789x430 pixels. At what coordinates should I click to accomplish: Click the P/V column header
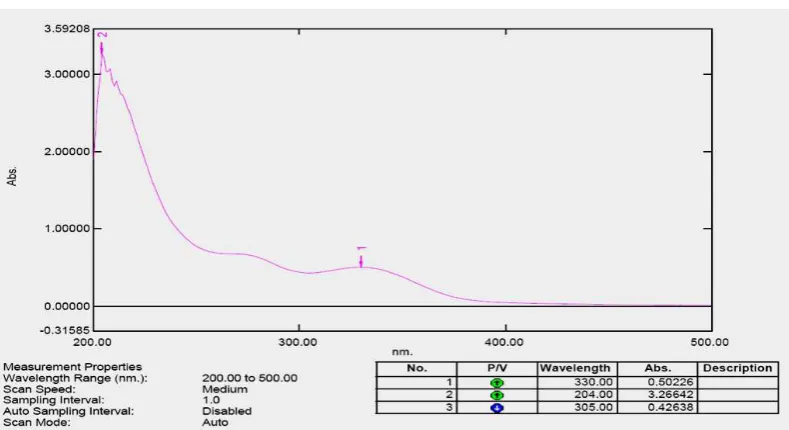[497, 369]
